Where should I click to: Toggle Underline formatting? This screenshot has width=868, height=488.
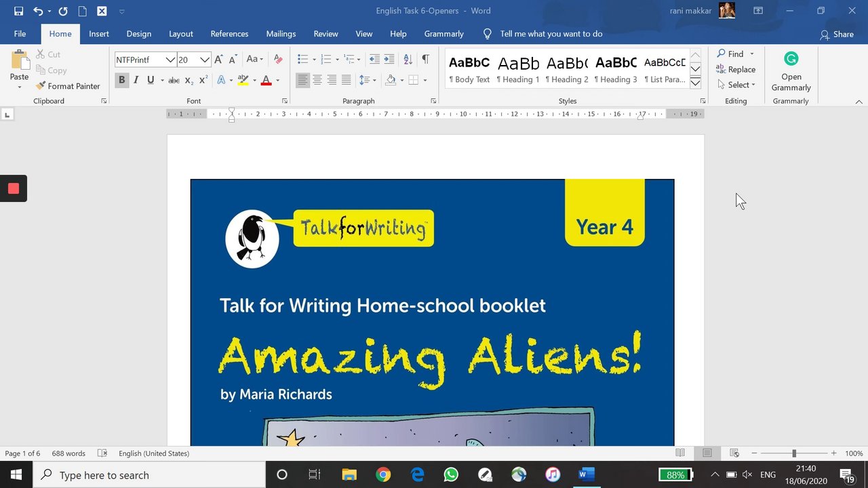point(151,80)
